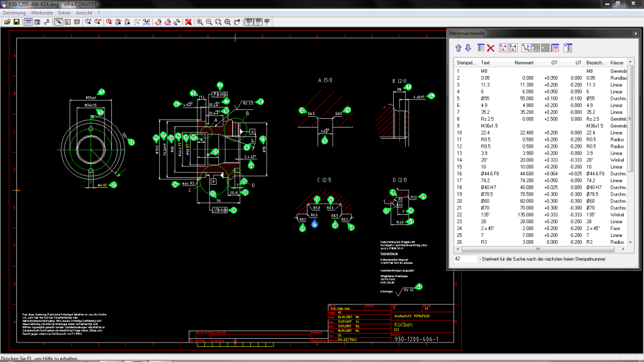Select the arrow pointer selection tool
Screen dimensions: 644x362
pos(58,22)
